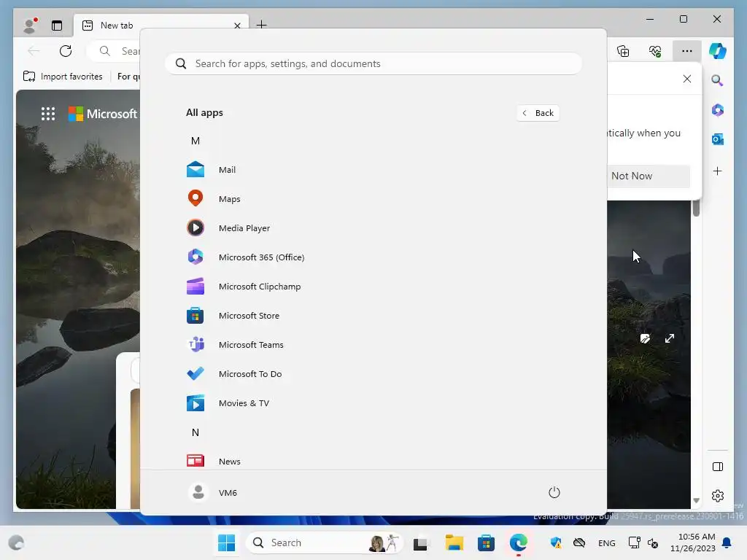Select the Media Player label

(244, 228)
